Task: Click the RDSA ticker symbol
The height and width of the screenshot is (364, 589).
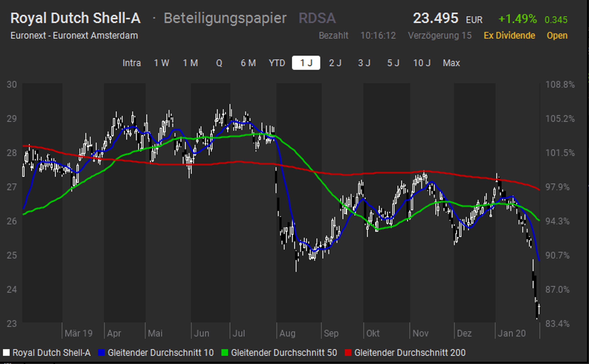Action: (x=317, y=18)
